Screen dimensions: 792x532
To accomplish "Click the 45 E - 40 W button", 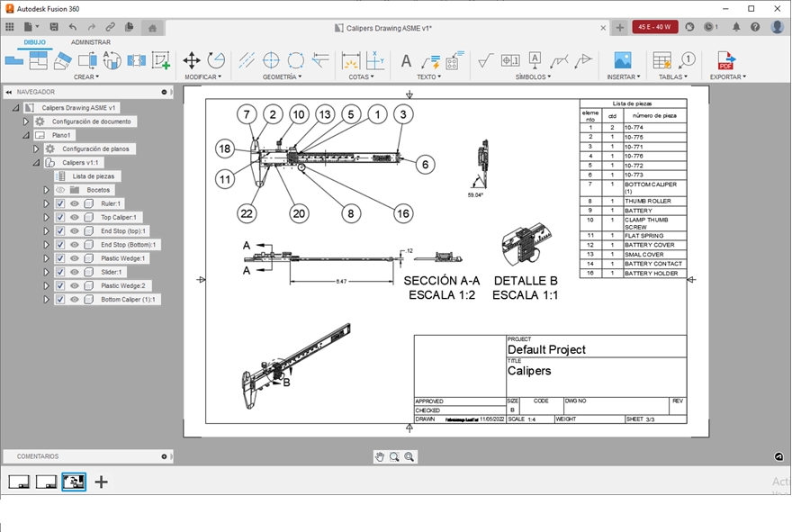I will point(654,27).
